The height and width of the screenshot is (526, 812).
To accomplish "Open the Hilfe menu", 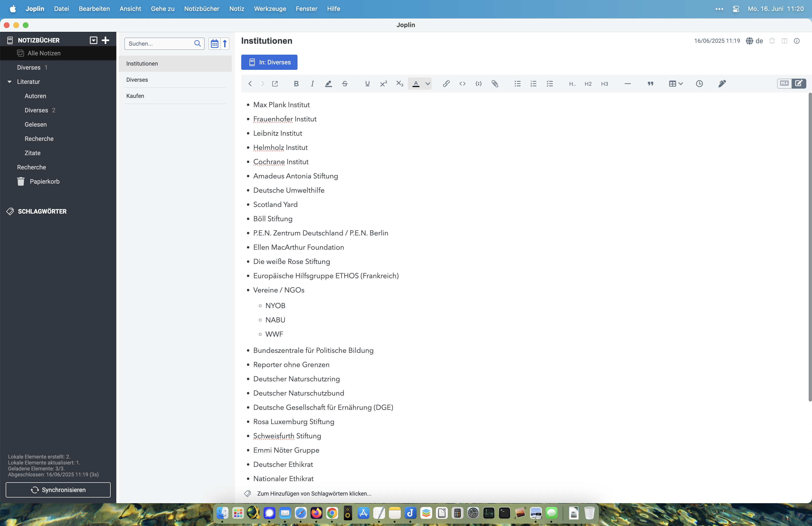I will (333, 9).
